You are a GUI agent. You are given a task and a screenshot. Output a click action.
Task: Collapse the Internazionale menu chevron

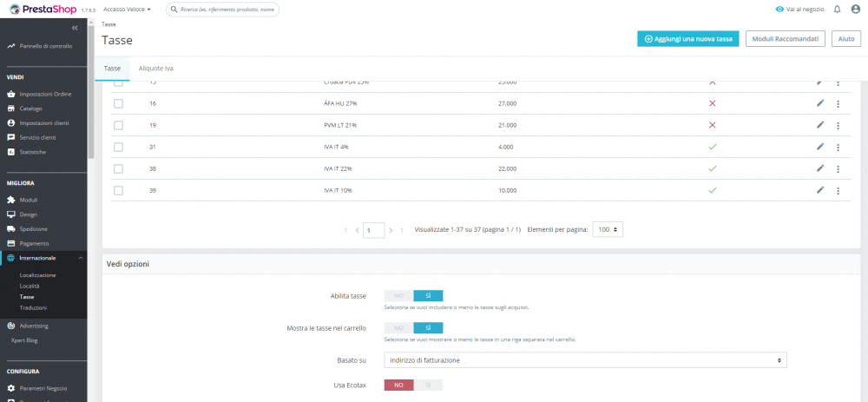click(80, 258)
